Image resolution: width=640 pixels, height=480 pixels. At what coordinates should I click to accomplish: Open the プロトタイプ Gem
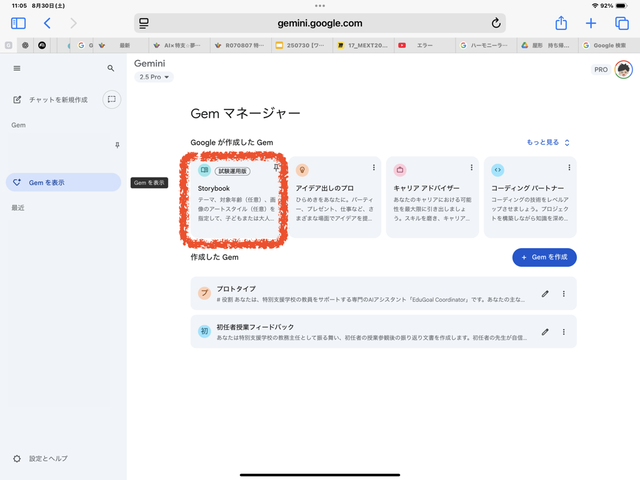click(x=383, y=293)
